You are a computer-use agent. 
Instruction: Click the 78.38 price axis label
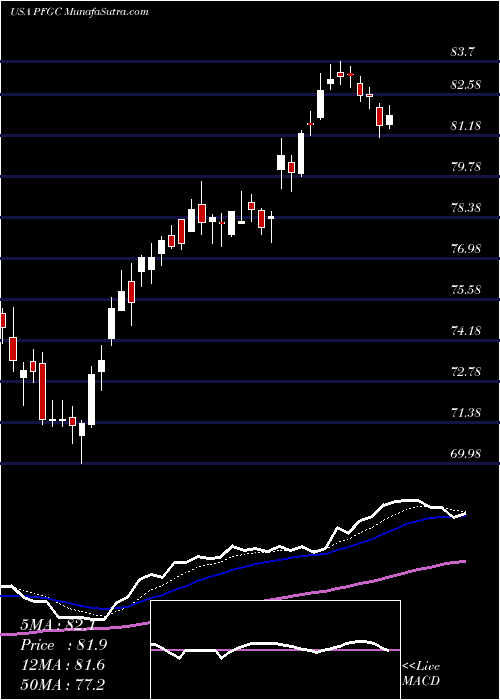coord(466,208)
